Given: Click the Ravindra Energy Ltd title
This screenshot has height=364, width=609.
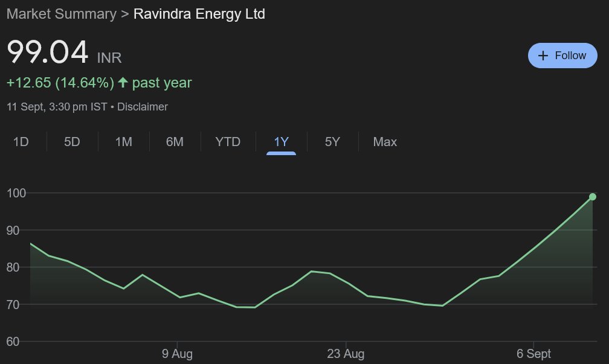Looking at the screenshot, I should click(x=199, y=14).
